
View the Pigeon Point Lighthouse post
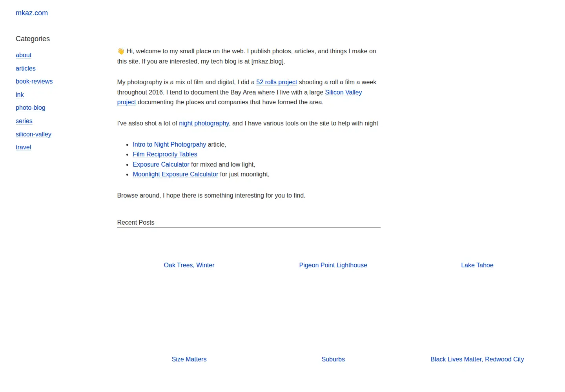[x=333, y=265]
